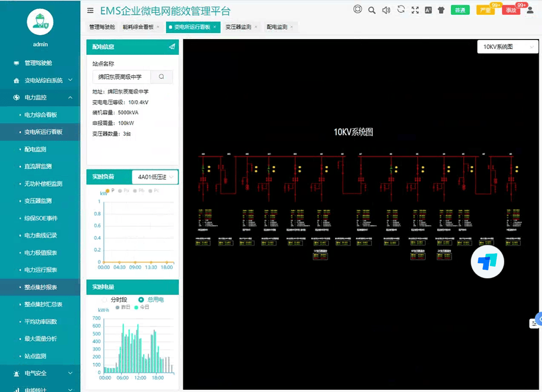Screen dimensions: 542x392
Task: Open the theme t-shirt icon
Action: (x=441, y=10)
